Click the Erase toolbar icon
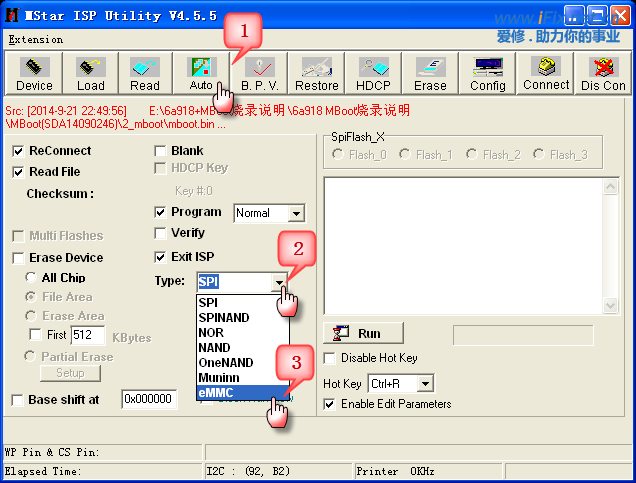The width and height of the screenshot is (636, 483). (430, 73)
